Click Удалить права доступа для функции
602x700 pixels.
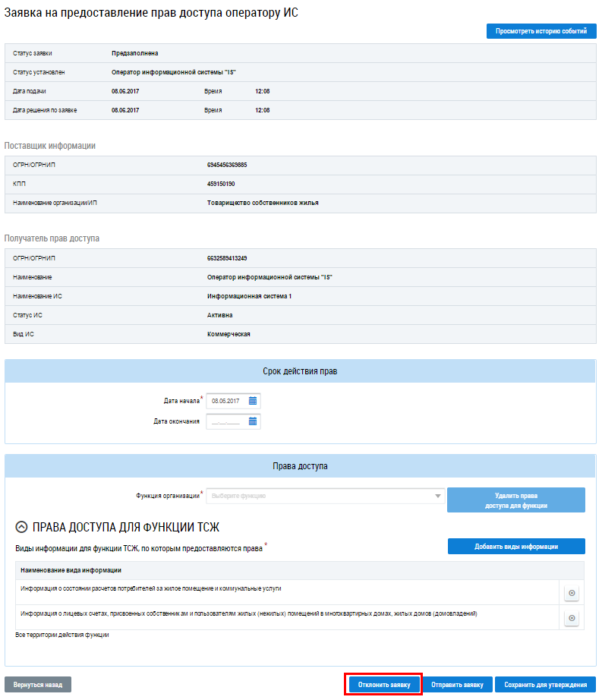point(516,500)
